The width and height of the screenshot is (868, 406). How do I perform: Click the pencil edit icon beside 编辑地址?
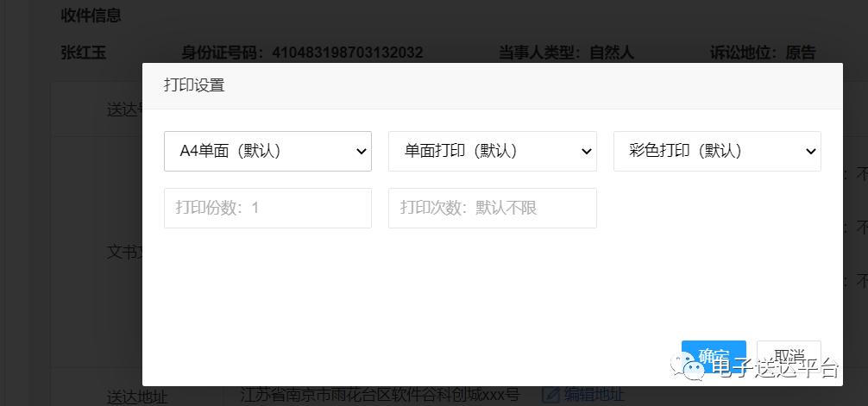point(550,395)
